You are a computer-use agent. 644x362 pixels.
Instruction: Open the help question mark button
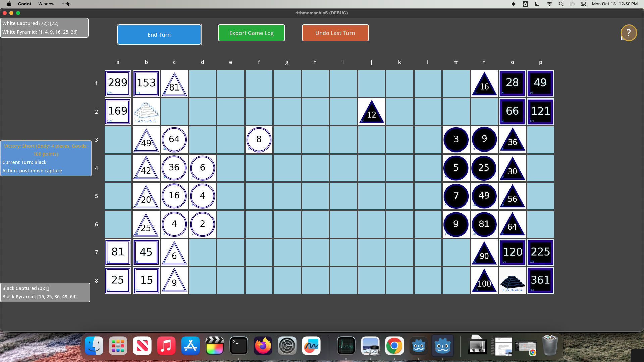(x=629, y=33)
